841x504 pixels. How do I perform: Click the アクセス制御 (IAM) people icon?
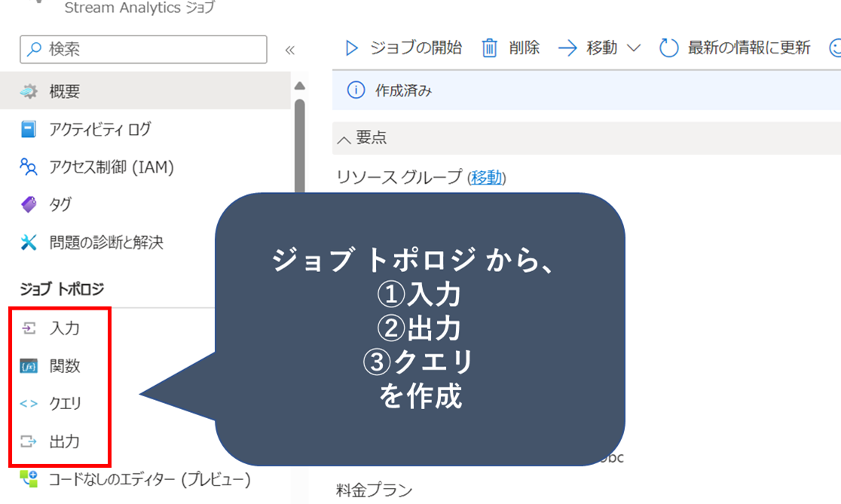[x=29, y=166]
